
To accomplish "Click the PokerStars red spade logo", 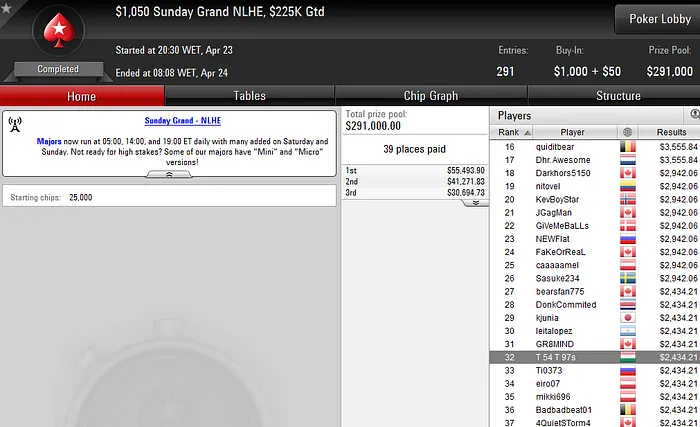I will [58, 30].
